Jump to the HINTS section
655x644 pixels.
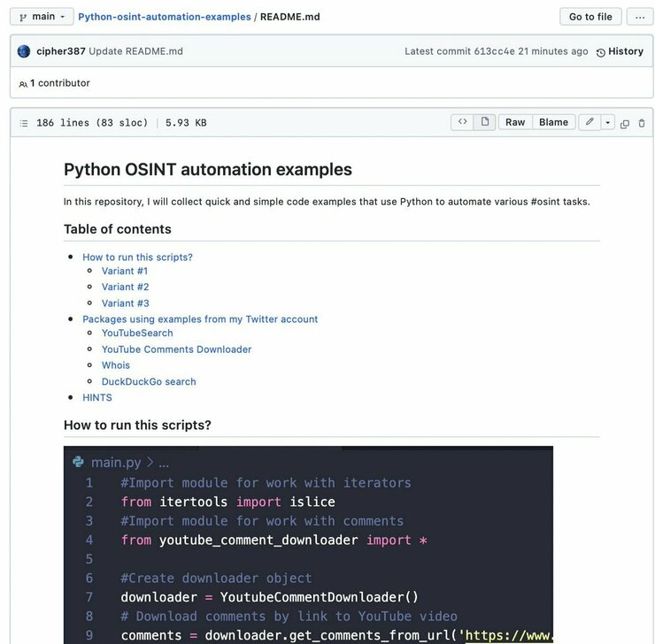click(96, 397)
